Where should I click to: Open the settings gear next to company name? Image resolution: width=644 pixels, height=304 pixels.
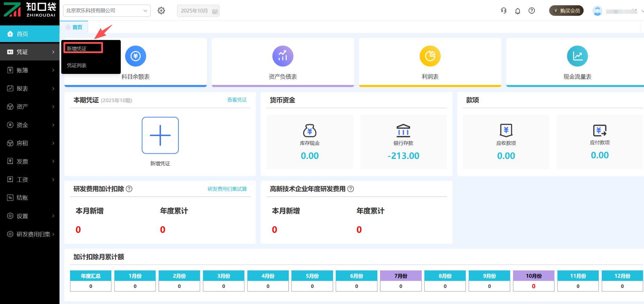(x=161, y=11)
